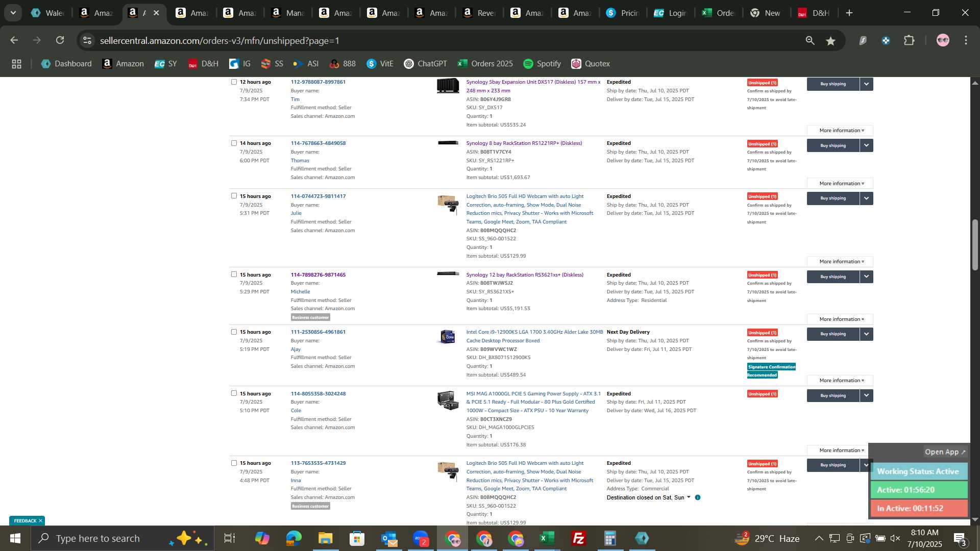Screen dimensions: 980x551
Task: Open buyer Ajay profile link
Action: pos(296,349)
